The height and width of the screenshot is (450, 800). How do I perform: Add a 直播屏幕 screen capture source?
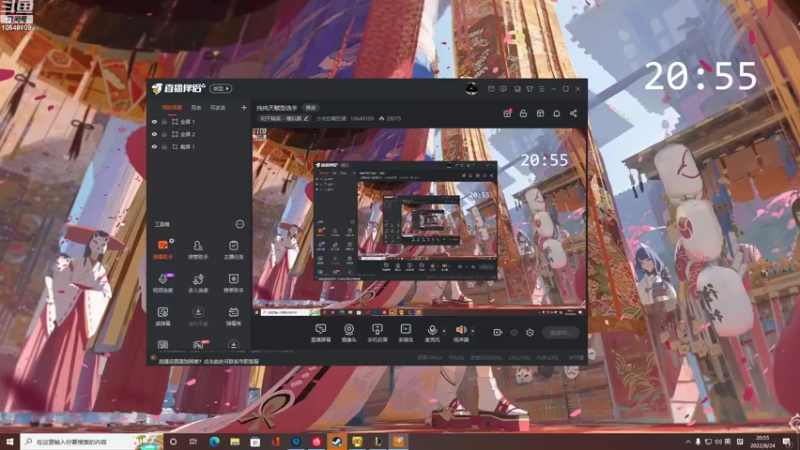[320, 333]
